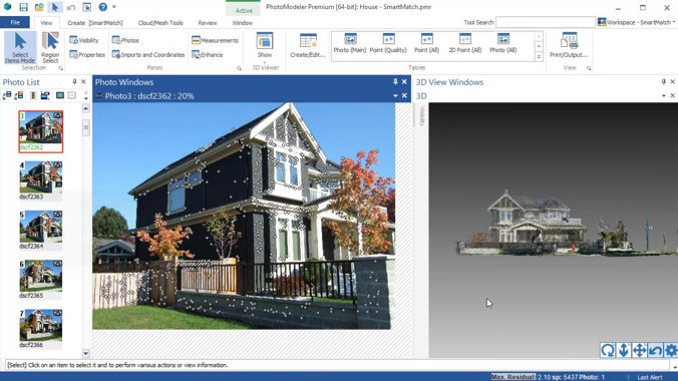
Task: Toggle the Measurements pane
Action: [215, 40]
